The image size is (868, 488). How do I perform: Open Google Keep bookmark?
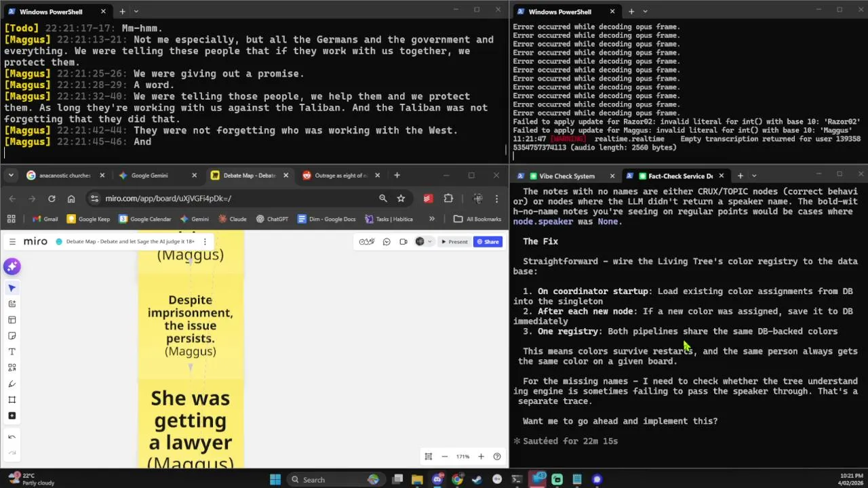[88, 219]
